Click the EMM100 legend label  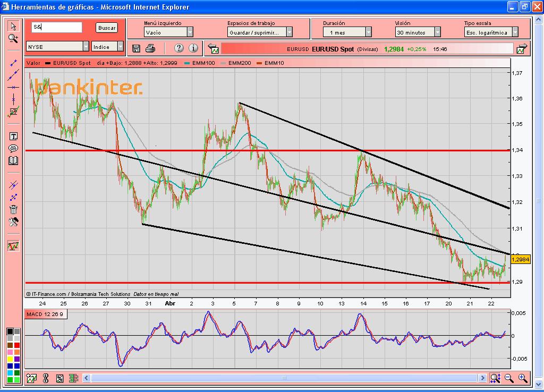tap(203, 63)
